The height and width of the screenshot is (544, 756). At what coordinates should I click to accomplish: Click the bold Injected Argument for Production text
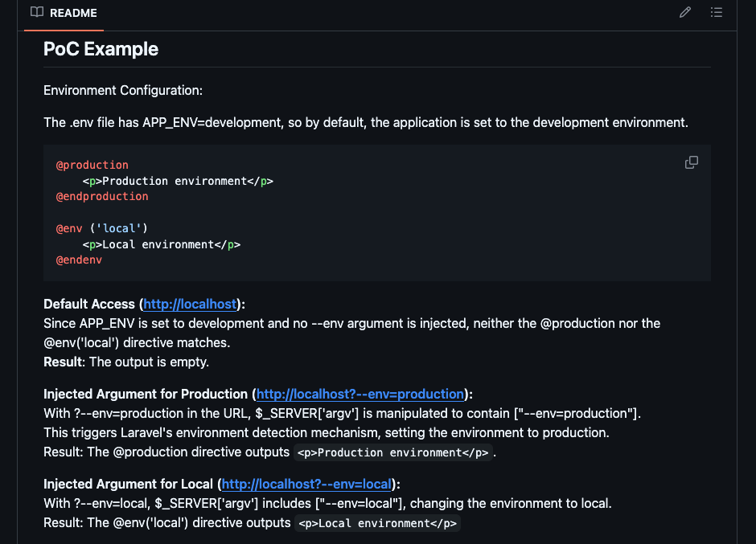click(x=146, y=394)
